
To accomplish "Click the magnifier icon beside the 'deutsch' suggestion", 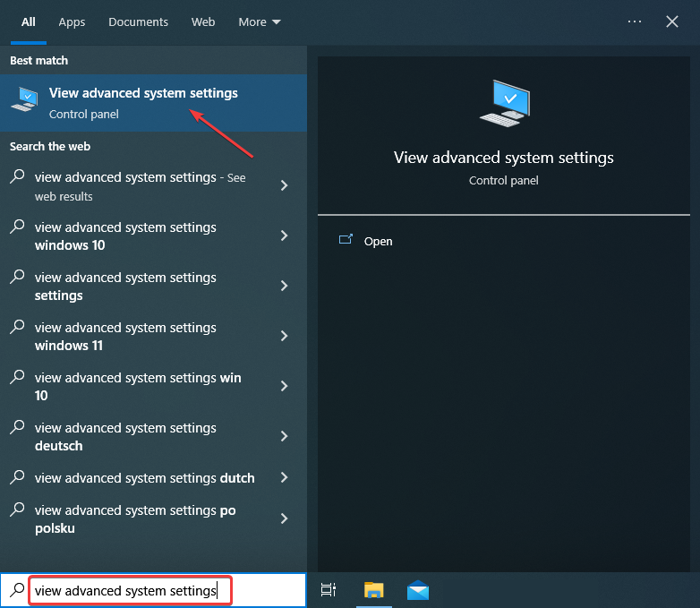I will coord(17,426).
